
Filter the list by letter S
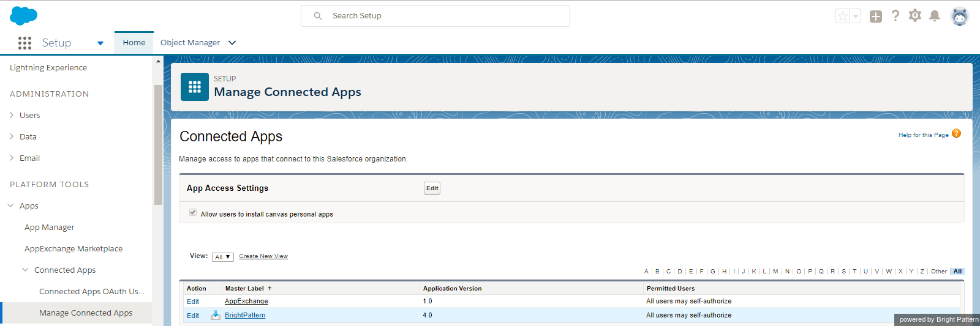pyautogui.click(x=844, y=271)
